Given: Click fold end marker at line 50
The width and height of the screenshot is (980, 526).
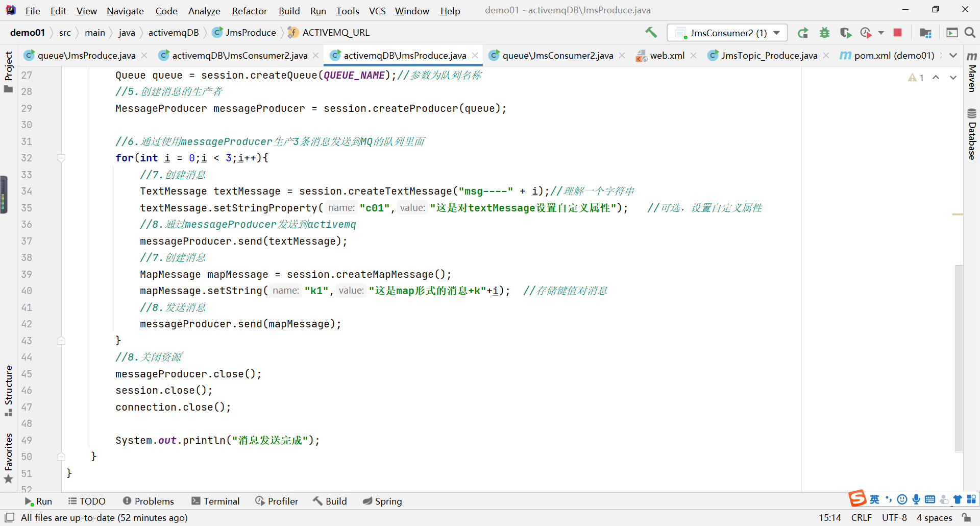Looking at the screenshot, I should 61,457.
